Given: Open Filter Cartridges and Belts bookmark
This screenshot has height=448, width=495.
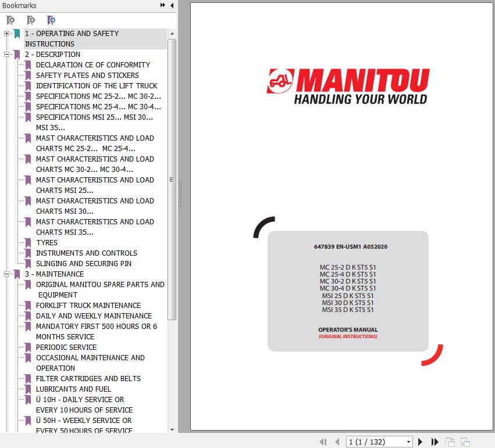Looking at the screenshot, I should (x=88, y=378).
